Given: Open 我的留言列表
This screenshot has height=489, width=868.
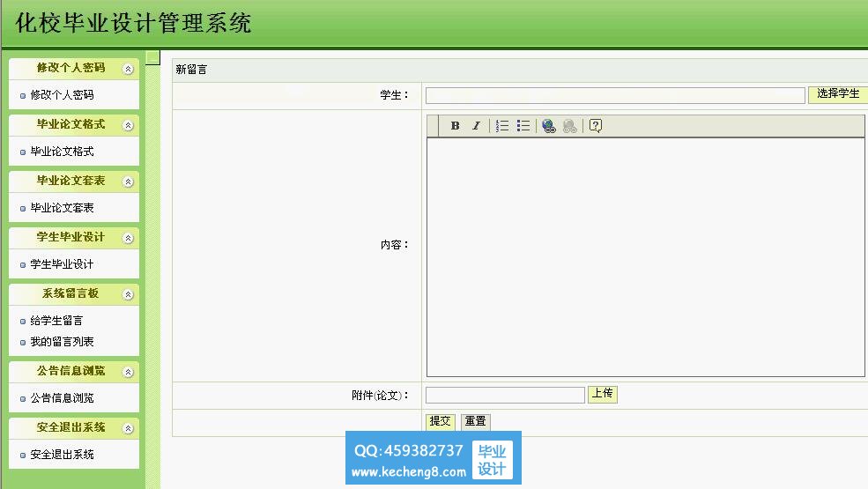Looking at the screenshot, I should [62, 342].
